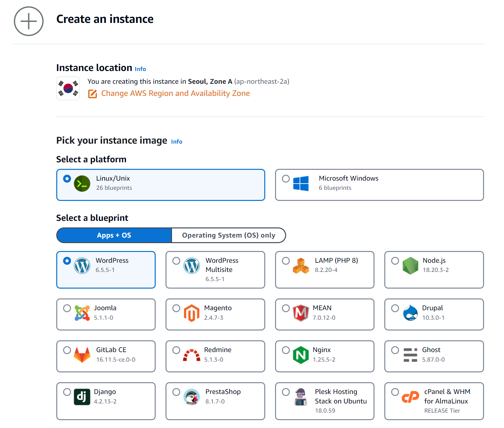The image size is (504, 428).
Task: Select the Magento blueprint radio button
Action: pyautogui.click(x=176, y=308)
